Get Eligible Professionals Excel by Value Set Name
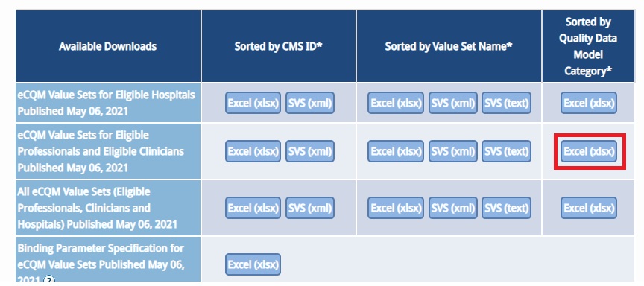The height and width of the screenshot is (286, 644). [x=396, y=151]
